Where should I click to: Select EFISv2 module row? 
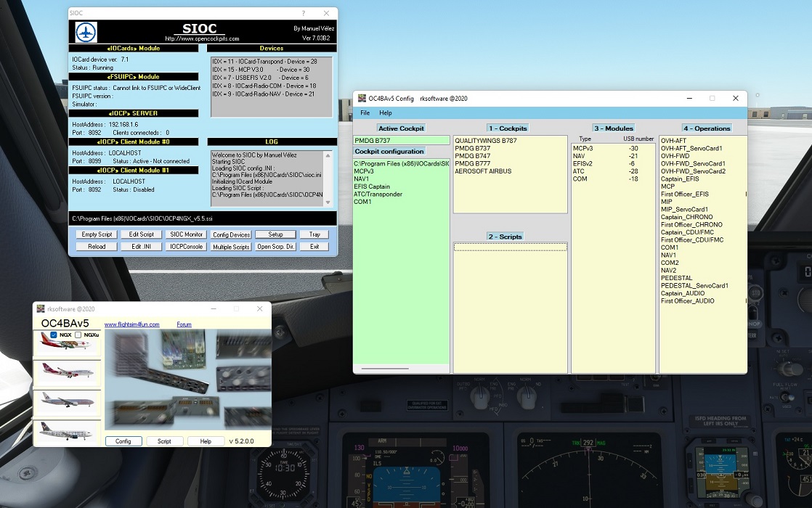[613, 163]
